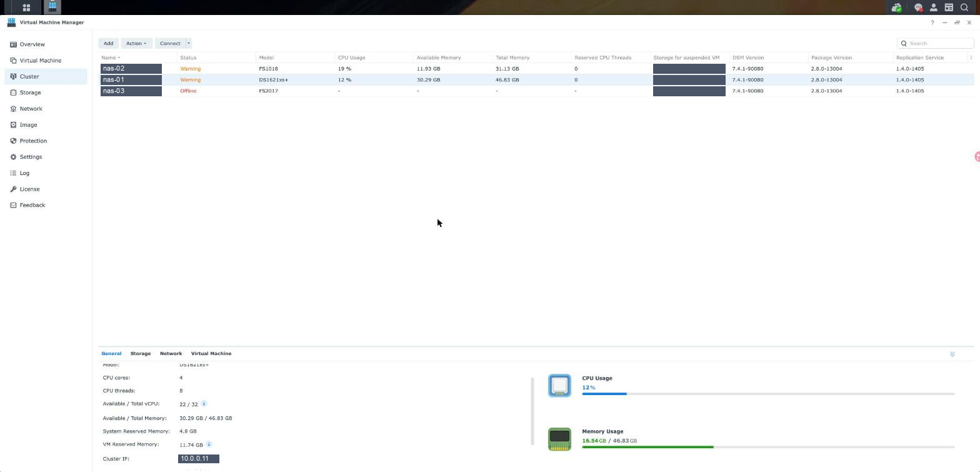Click info icon next to vCPU value
The image size is (980, 472).
pyautogui.click(x=204, y=404)
